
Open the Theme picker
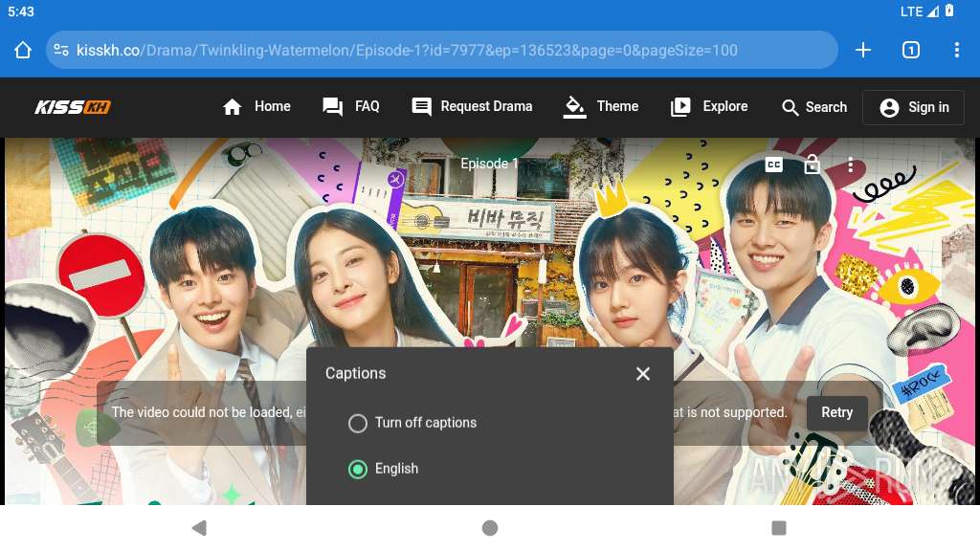(x=601, y=107)
